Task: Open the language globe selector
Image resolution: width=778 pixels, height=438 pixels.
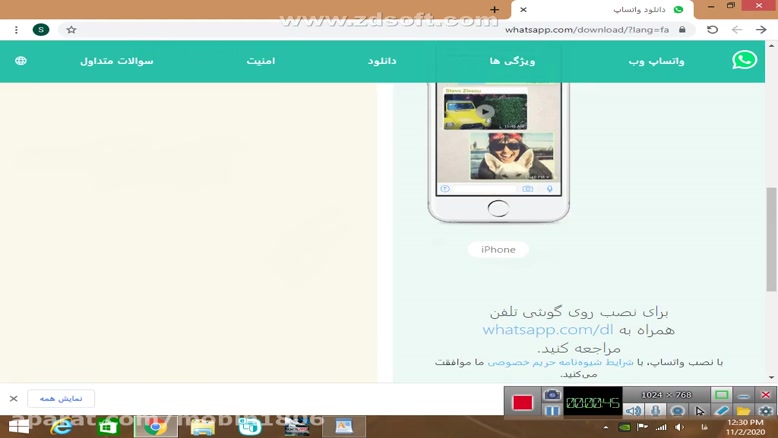Action: [21, 61]
